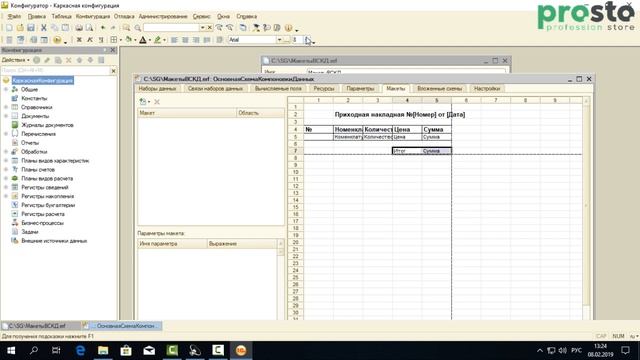Click the Copy toolbar icon
Screen dimensions: 640x360
54,28
